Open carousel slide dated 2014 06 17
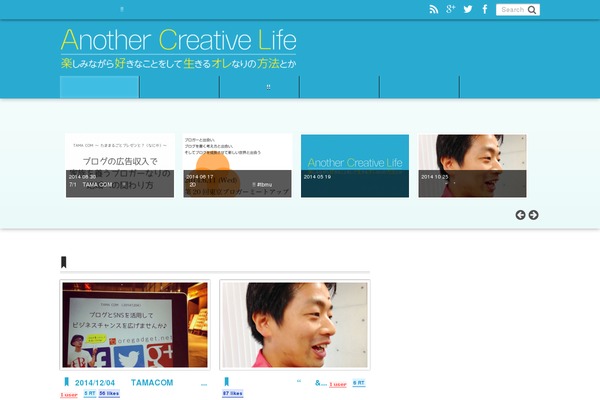This screenshot has width=600, height=400. click(x=237, y=165)
